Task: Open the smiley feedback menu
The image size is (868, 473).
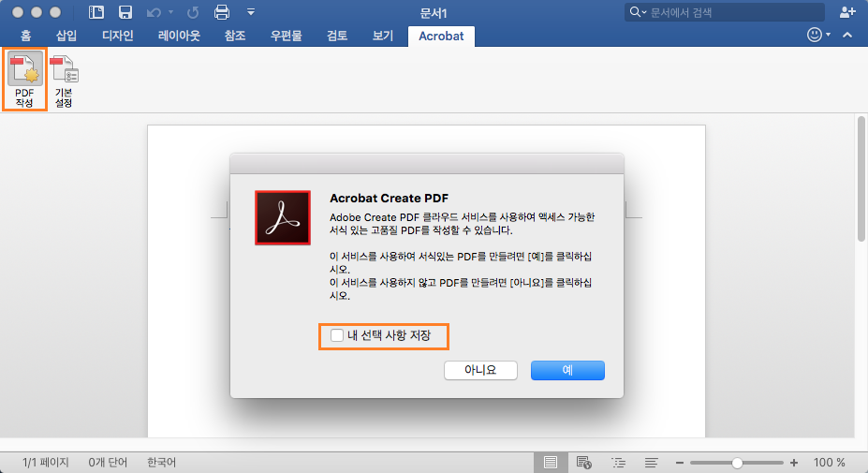Action: click(818, 35)
